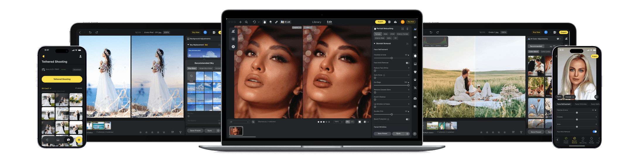Collapse the Blemish Removal section
The height and width of the screenshot is (161, 644).
375,44
